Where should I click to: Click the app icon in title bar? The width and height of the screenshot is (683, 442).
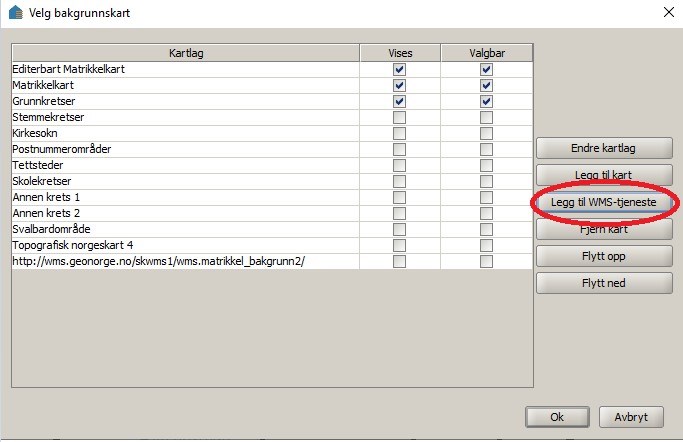tap(14, 13)
